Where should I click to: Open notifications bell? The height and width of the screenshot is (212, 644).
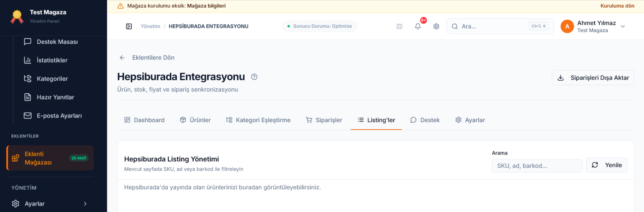click(418, 26)
